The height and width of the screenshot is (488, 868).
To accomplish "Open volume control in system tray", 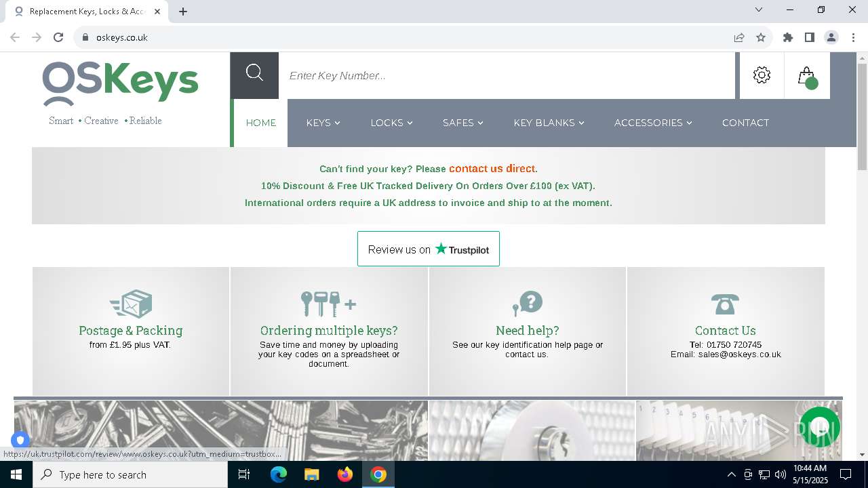I will tap(781, 474).
